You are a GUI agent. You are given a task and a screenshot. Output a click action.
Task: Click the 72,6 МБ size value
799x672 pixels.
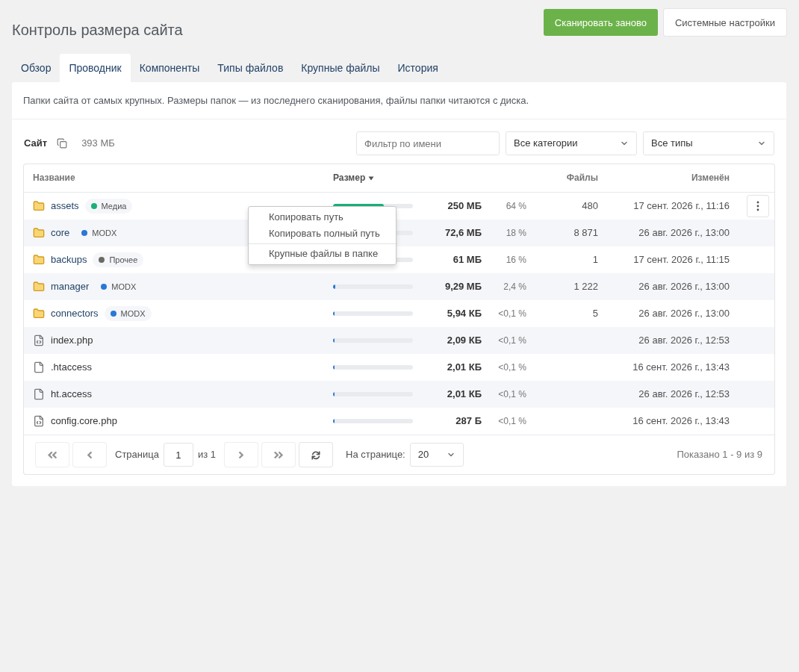pos(463,233)
